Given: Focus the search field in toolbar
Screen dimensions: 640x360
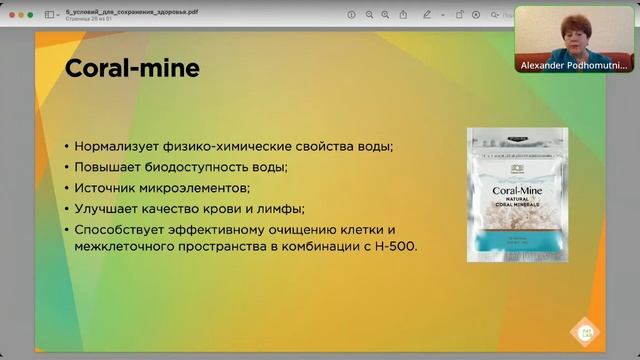Looking at the screenshot, I should [x=502, y=15].
